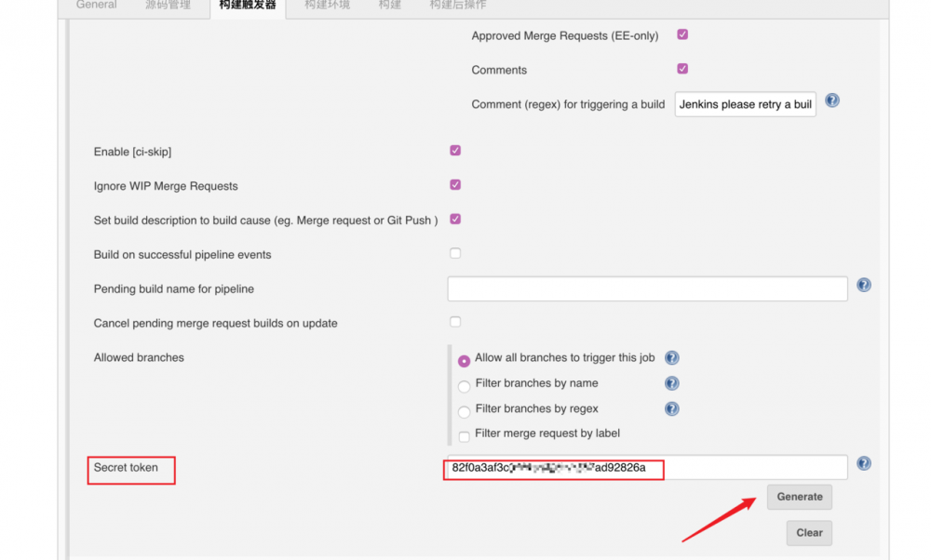Open help for Comment regex trigger setting
This screenshot has width=931, height=560.
[x=831, y=100]
